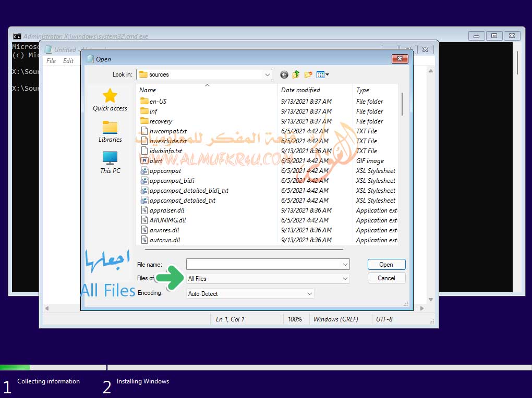532x398 pixels.
Task: Select the inf folder icon
Action: [144, 111]
